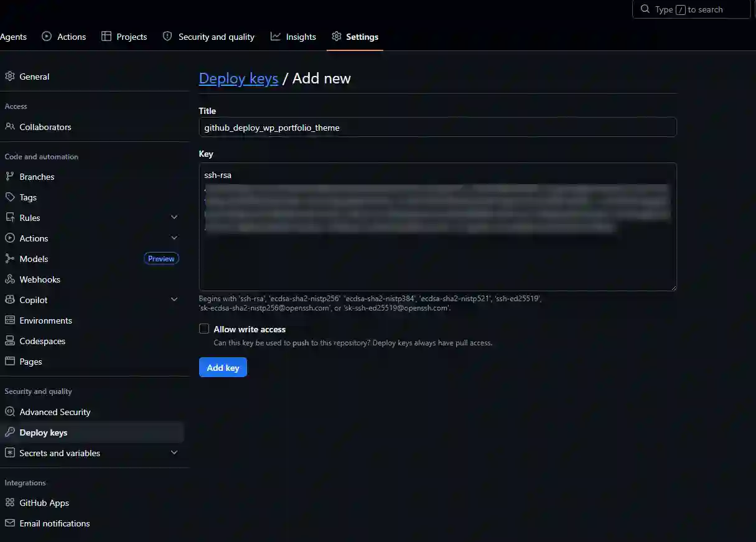Click the Codespaces icon
Image resolution: width=756 pixels, height=542 pixels.
point(9,341)
